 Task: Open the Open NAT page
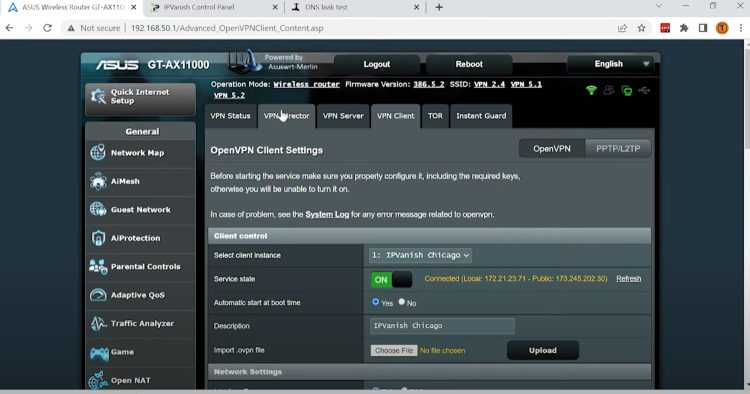[140, 380]
